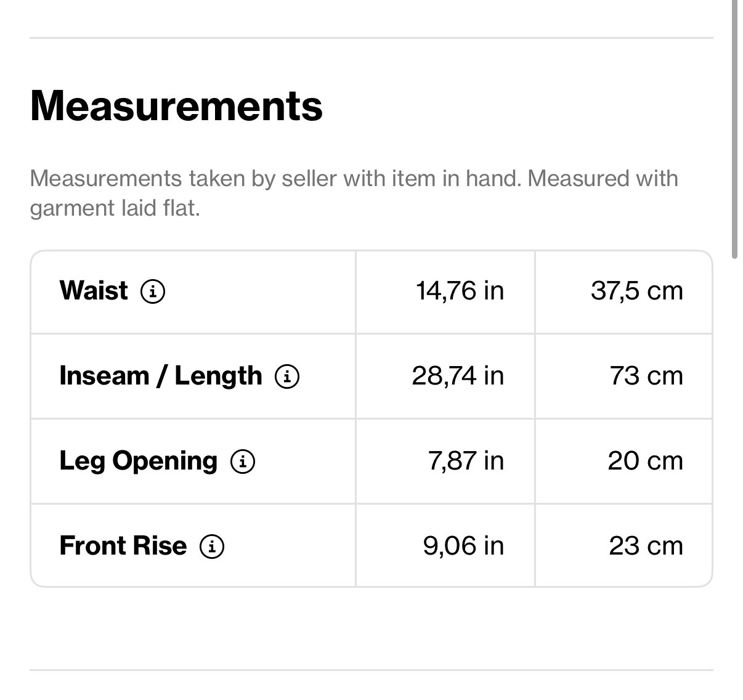Click the Waist row label
The width and height of the screenshot is (743, 700).
(x=94, y=291)
